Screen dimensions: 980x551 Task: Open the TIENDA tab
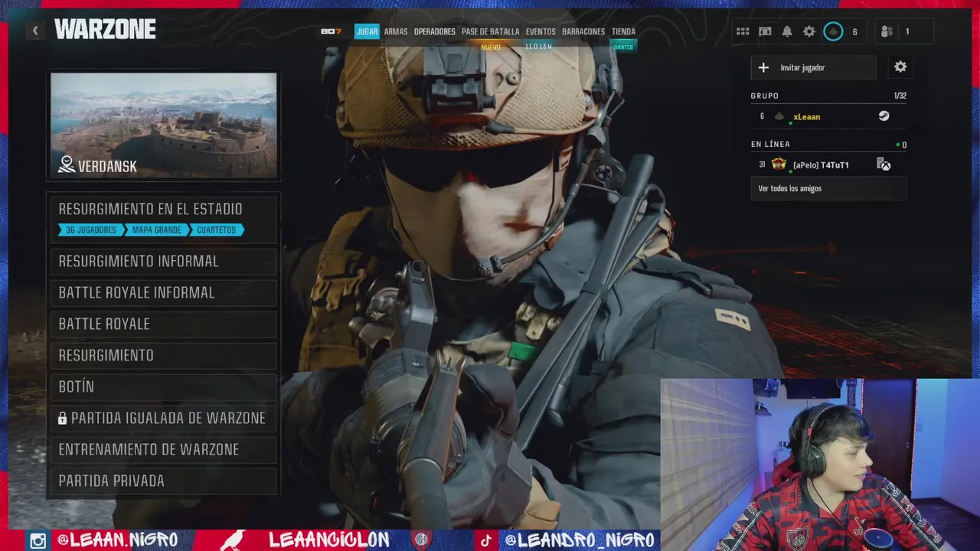pyautogui.click(x=623, y=31)
